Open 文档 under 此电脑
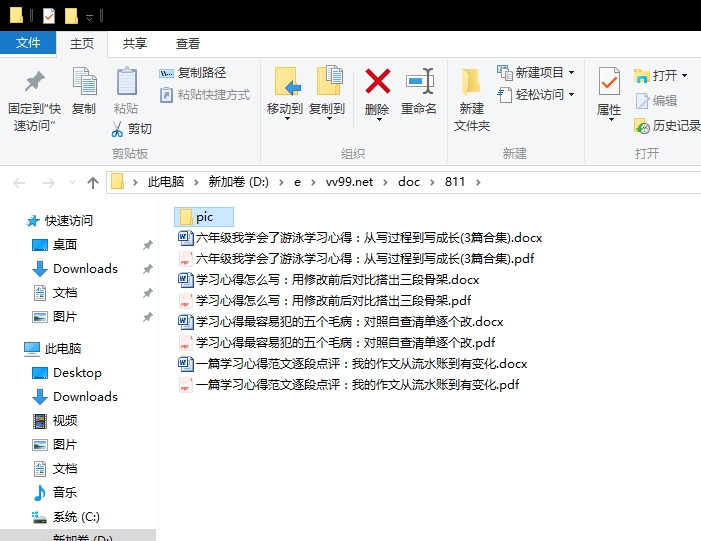This screenshot has width=701, height=541. (x=55, y=469)
